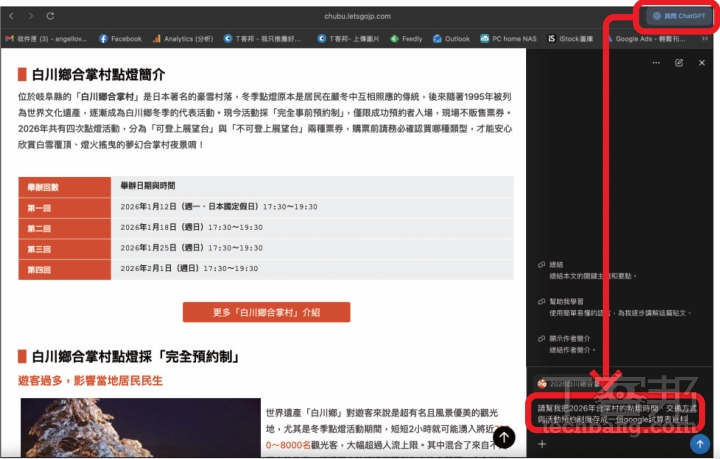Click the 第二回 row label
720x459 pixels.
(65, 229)
